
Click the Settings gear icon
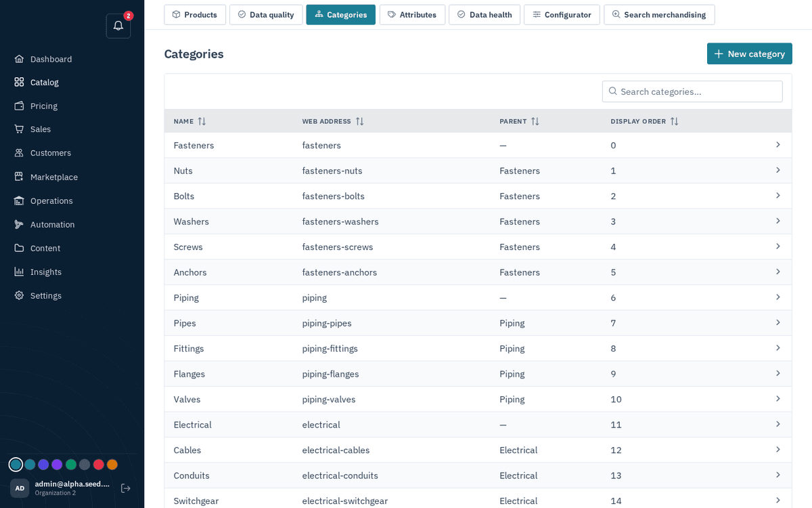(19, 295)
